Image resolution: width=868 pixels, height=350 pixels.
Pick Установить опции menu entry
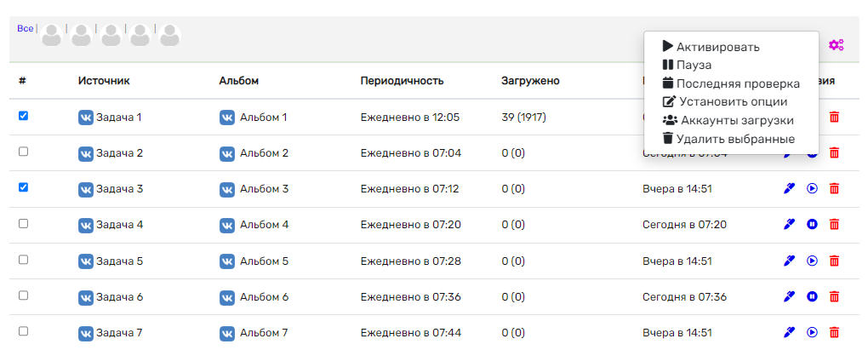point(725,102)
